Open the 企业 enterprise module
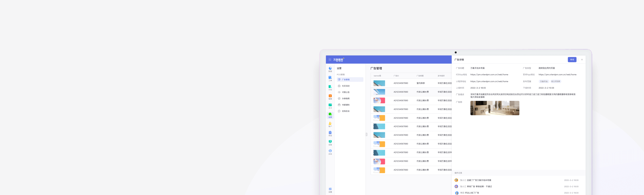Screen dimensions: 644x195 tap(330, 152)
